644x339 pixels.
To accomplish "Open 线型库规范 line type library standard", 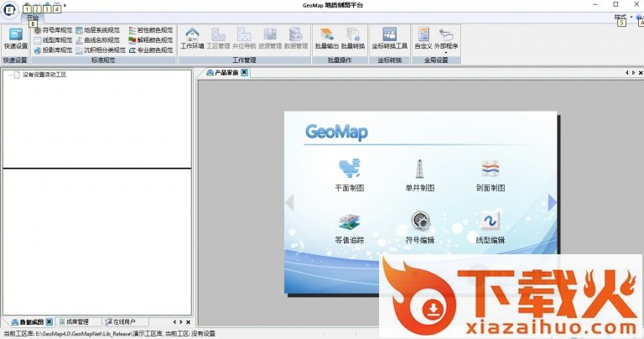I will click(x=53, y=40).
